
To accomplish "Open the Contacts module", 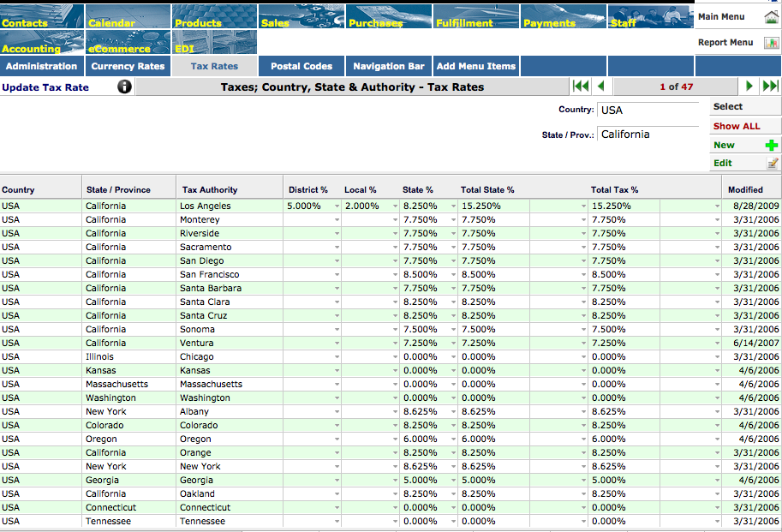I will [42, 16].
